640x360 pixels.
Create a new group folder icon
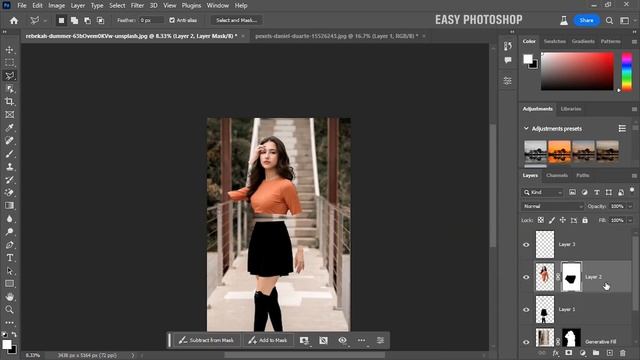click(596, 353)
